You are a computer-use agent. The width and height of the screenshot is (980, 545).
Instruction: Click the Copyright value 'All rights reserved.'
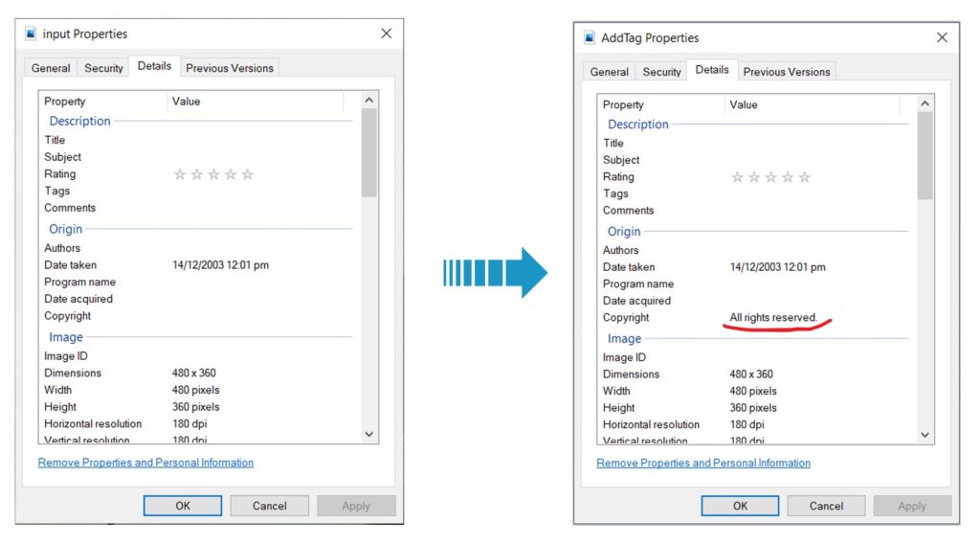click(x=773, y=318)
